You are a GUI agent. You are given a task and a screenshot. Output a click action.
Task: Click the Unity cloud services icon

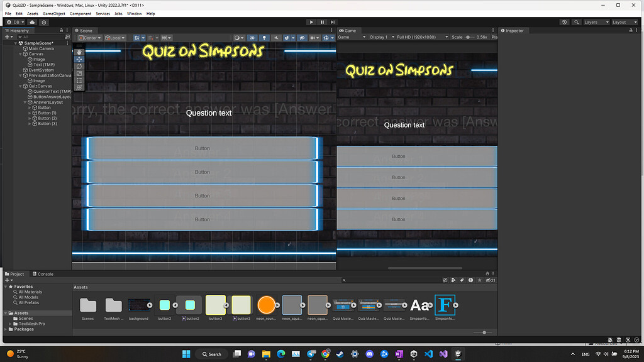(x=32, y=21)
